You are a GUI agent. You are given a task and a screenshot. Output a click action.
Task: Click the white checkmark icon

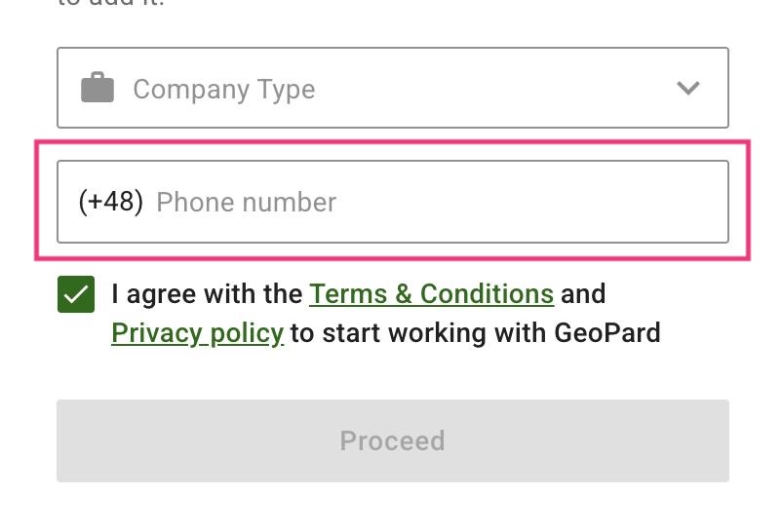[x=76, y=294]
